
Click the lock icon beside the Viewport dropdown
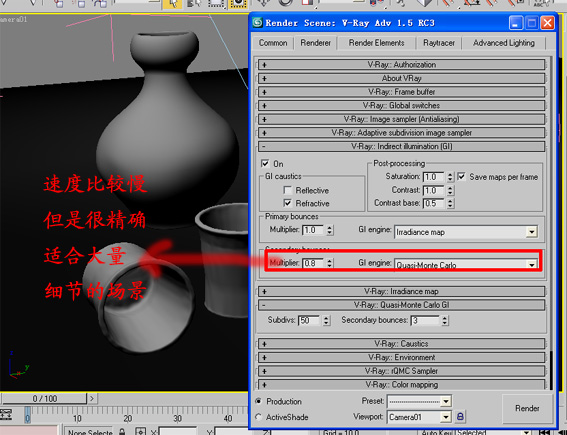[460, 417]
